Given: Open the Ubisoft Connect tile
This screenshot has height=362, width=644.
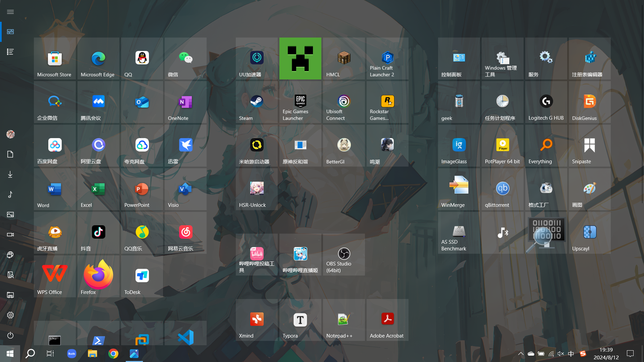Looking at the screenshot, I should click(343, 102).
